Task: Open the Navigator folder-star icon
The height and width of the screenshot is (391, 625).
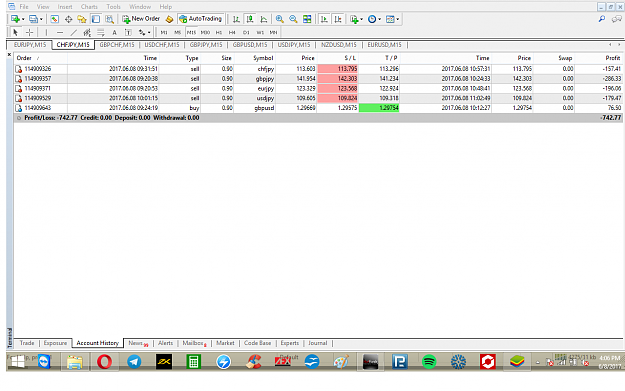Action: [82, 19]
